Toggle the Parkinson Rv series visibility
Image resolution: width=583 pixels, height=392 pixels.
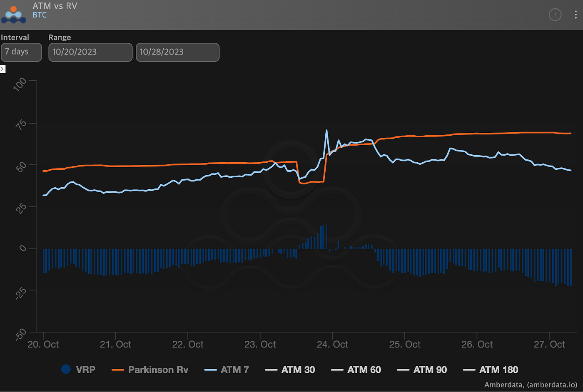150,370
